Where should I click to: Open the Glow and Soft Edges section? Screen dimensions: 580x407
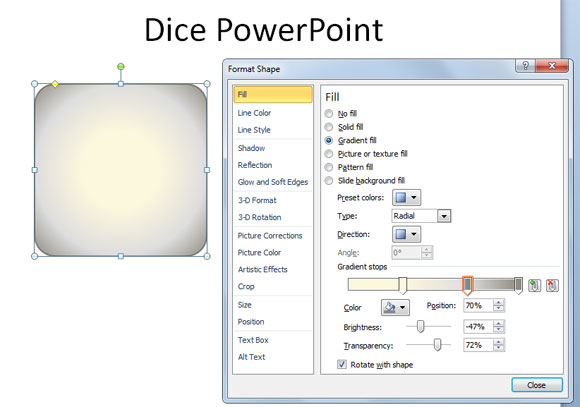(x=273, y=182)
